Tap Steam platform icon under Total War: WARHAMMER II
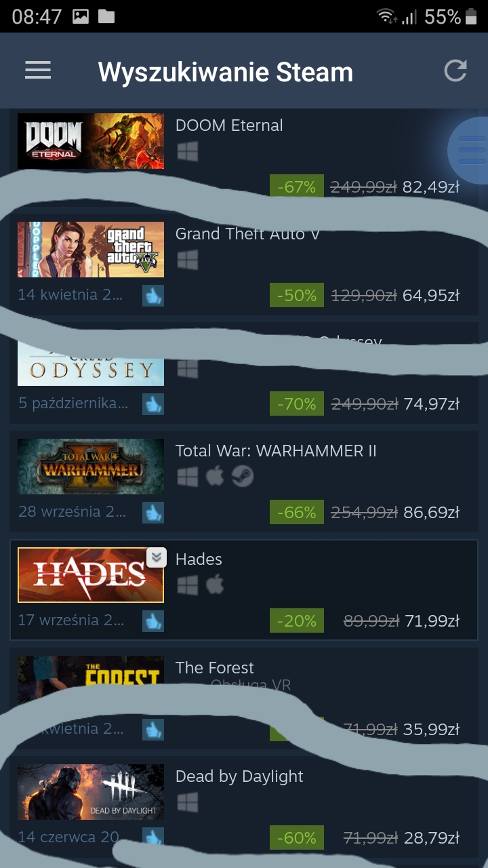Viewport: 488px width, 868px height. pos(243,477)
